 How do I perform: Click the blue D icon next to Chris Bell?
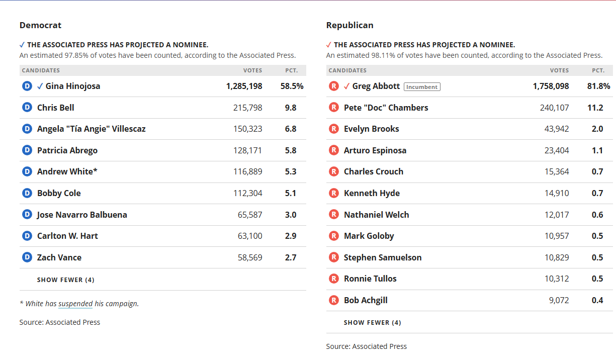point(27,108)
